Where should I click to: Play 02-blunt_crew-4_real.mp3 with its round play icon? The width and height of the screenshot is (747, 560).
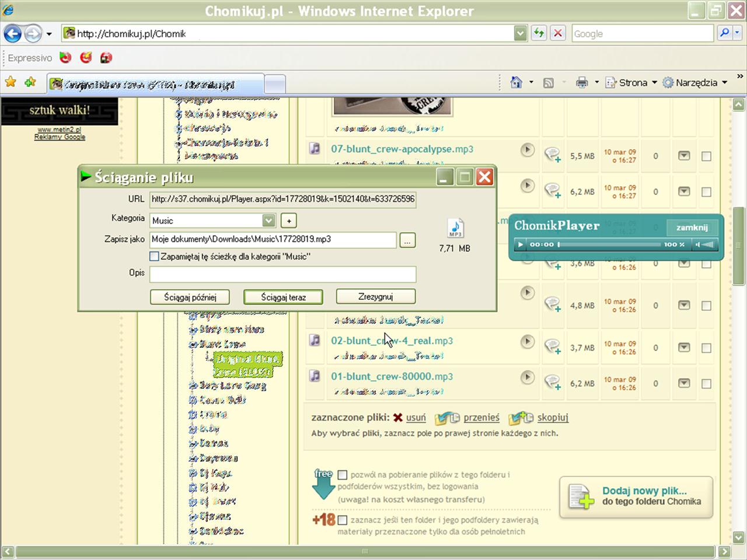point(527,342)
